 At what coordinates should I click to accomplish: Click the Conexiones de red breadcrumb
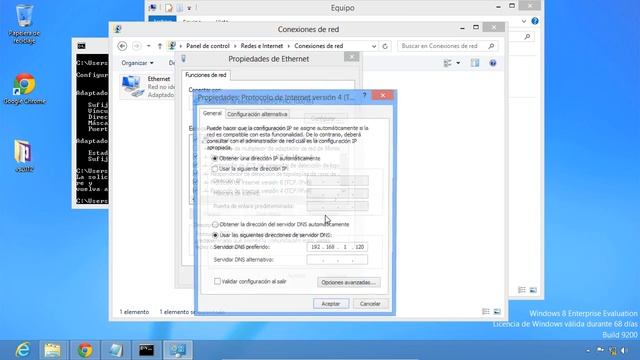pyautogui.click(x=319, y=46)
